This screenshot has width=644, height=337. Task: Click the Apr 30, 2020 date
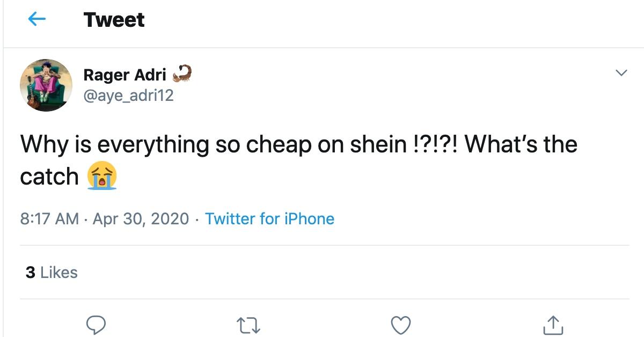point(141,219)
